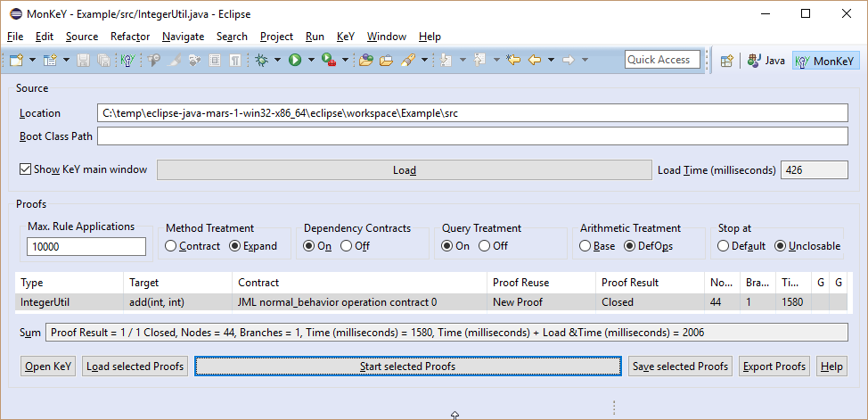This screenshot has height=420, width=868.
Task: Open the Refactor menu
Action: [x=130, y=37]
